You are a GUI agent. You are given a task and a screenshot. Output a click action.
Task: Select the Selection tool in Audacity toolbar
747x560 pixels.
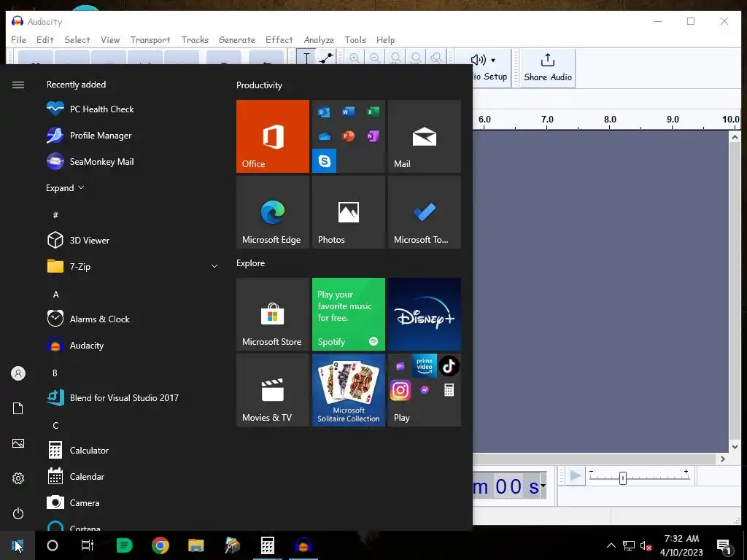306,58
